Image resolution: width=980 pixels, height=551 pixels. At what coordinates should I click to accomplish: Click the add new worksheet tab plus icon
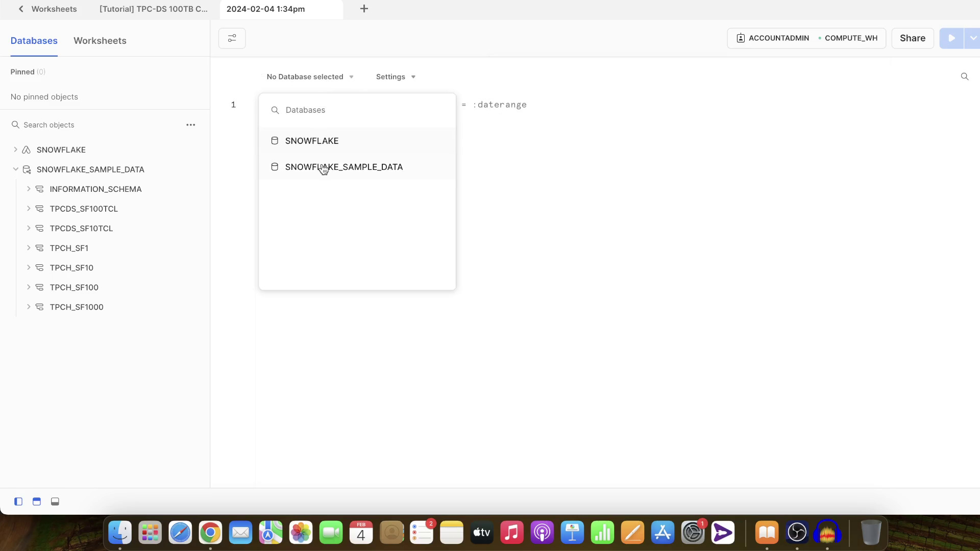click(x=364, y=9)
